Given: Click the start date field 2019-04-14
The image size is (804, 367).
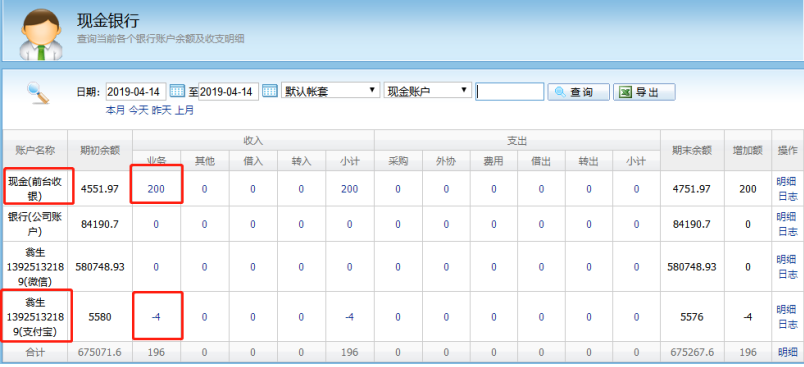Looking at the screenshot, I should [136, 92].
